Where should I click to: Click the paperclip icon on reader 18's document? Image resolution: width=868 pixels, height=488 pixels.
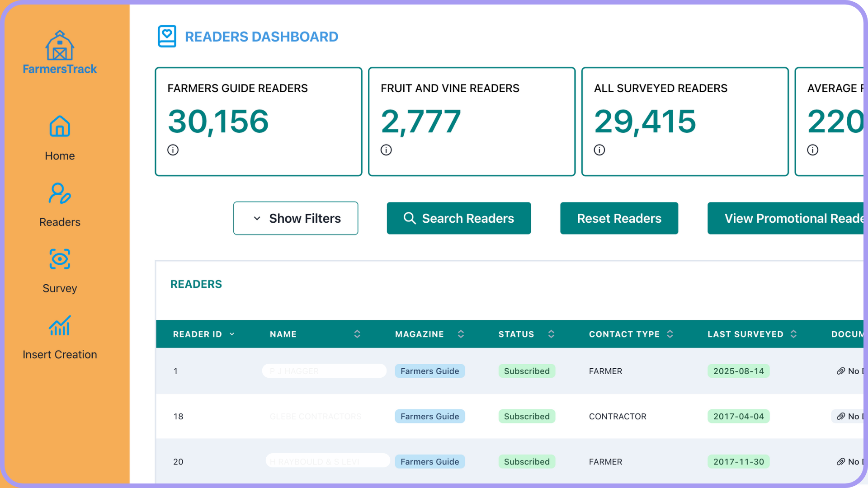coord(842,416)
